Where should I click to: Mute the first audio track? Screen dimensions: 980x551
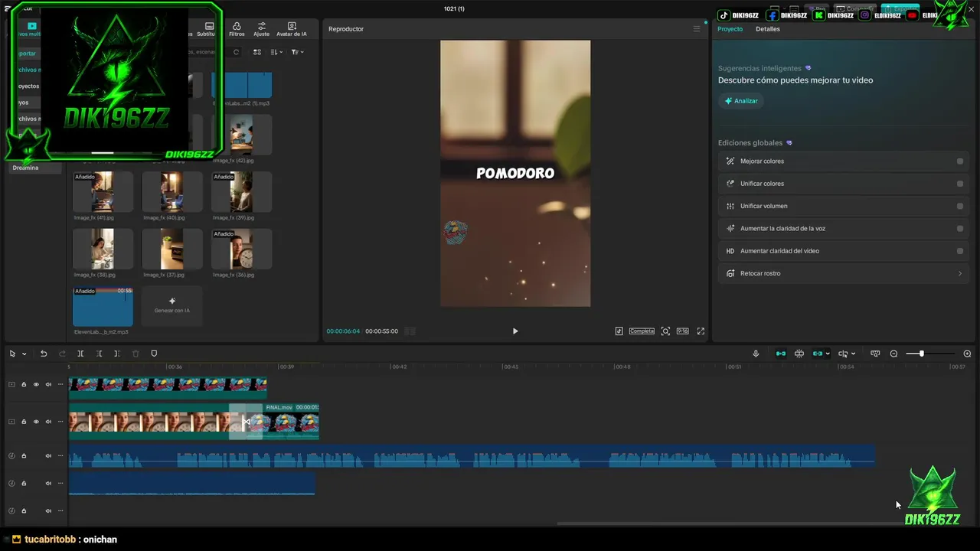[48, 456]
